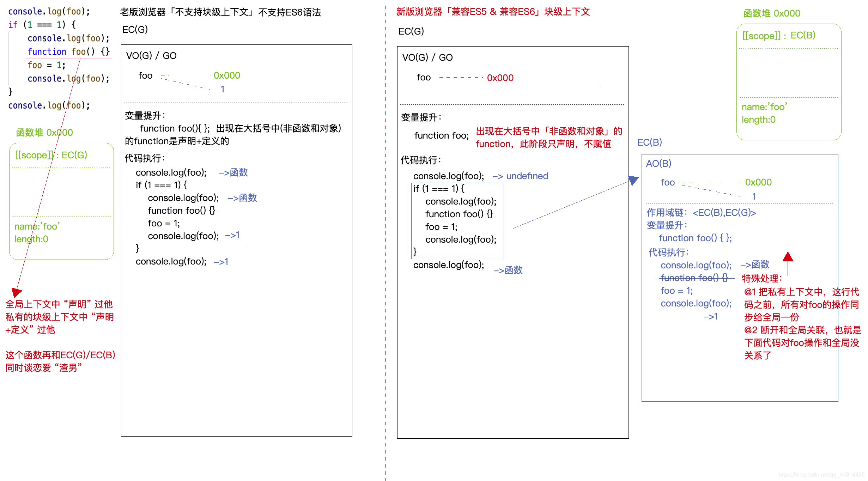Click the red text starting '全局上下文中“声明”过他'
Image resolution: width=868 pixels, height=481 pixels.
pyautogui.click(x=59, y=317)
